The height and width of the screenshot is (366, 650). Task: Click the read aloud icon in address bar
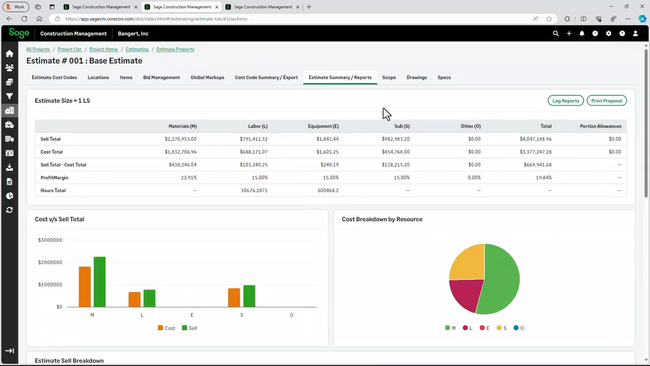536,19
